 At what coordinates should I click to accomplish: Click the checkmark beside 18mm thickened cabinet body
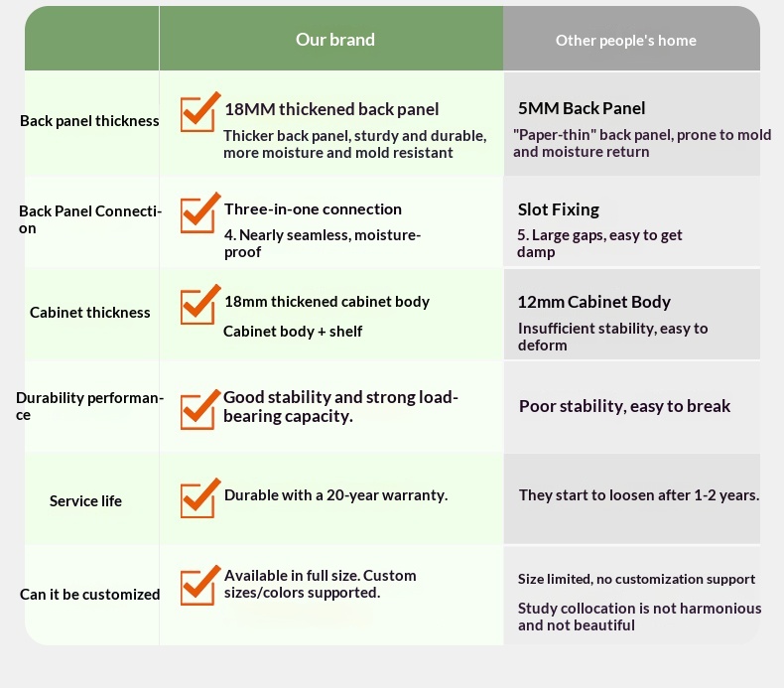[x=199, y=305]
